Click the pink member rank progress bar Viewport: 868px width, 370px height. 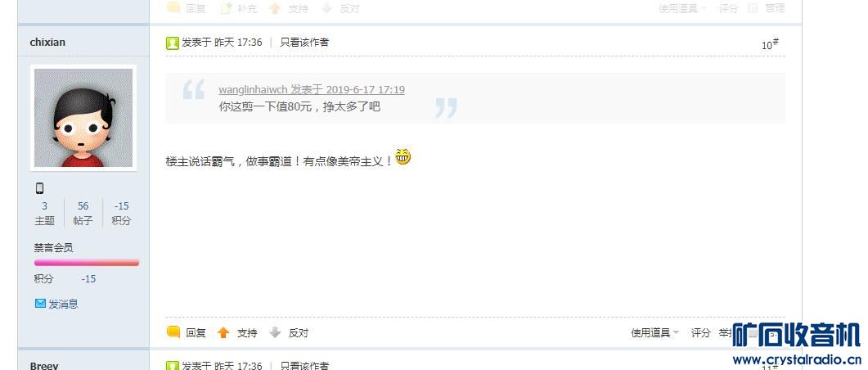click(87, 263)
